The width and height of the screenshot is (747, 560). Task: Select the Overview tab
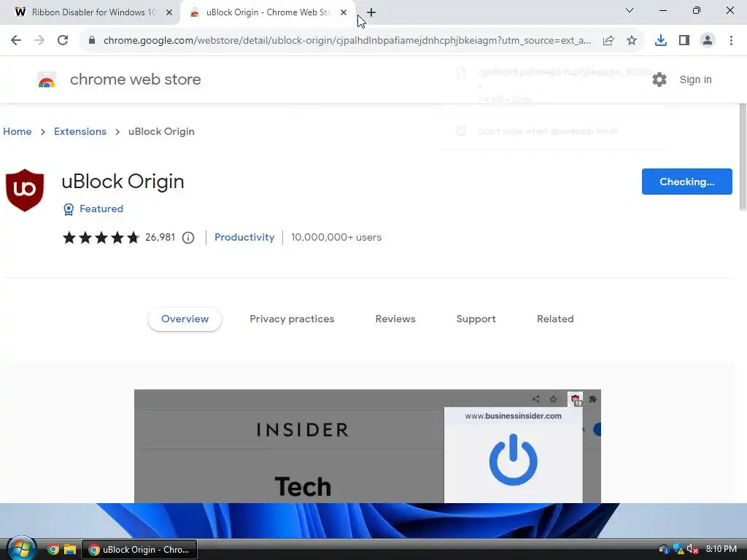tap(185, 319)
